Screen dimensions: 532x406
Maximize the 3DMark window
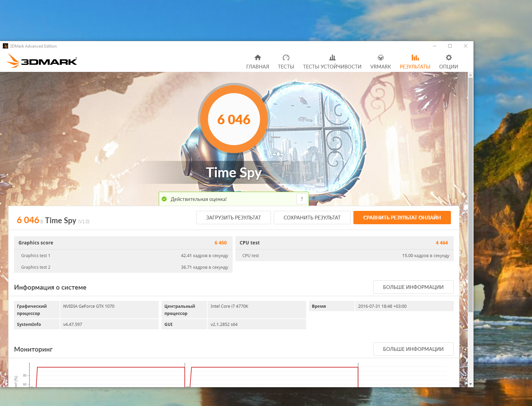coord(450,46)
